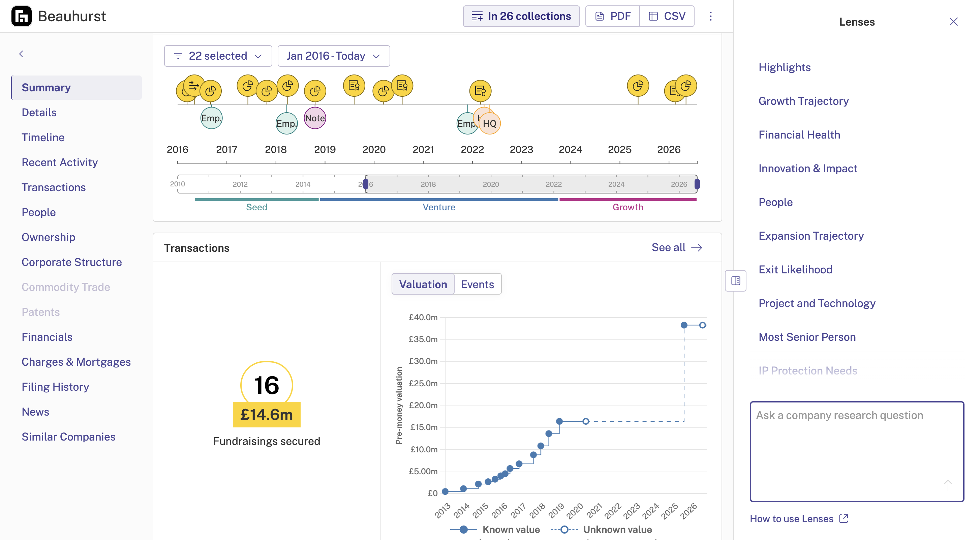Screen dimensions: 980x540
Task: Open Timeline in the sidebar
Action: click(43, 138)
